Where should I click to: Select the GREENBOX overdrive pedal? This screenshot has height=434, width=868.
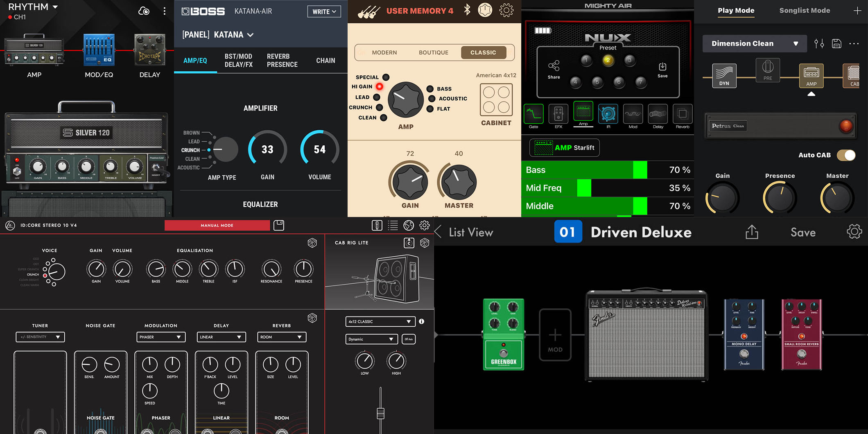[x=504, y=335]
